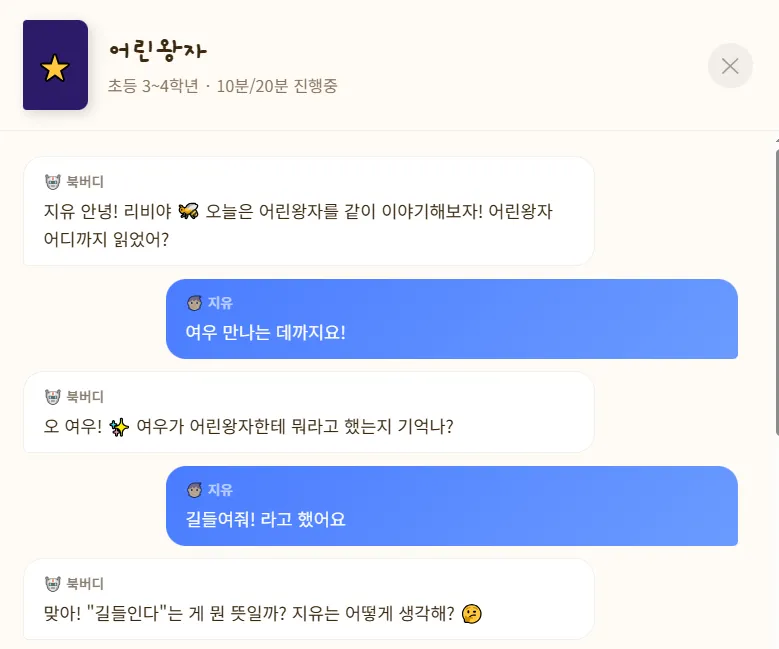Click the 지유 name label in first reply
The height and width of the screenshot is (649, 779).
click(x=220, y=303)
